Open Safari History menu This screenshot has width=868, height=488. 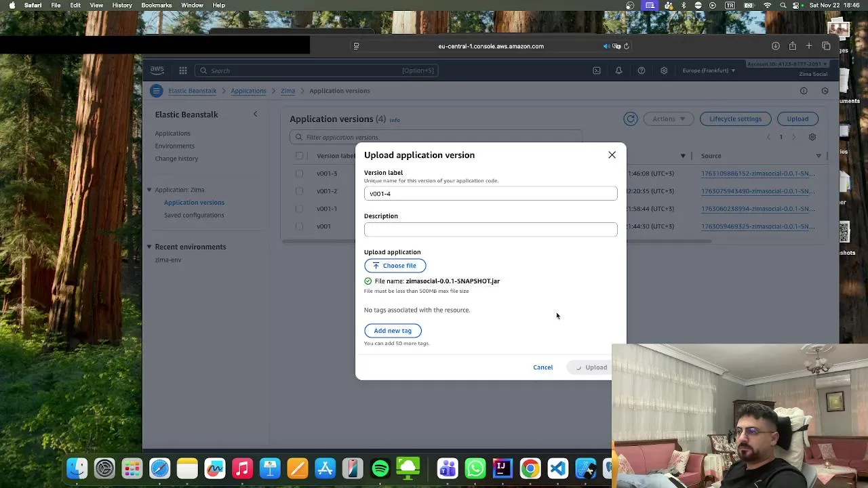click(122, 5)
